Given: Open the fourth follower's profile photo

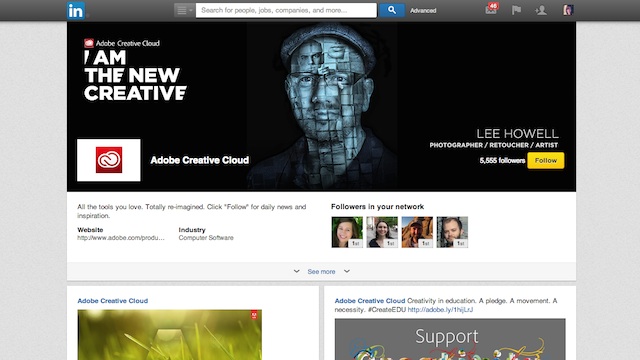Looking at the screenshot, I should (x=452, y=232).
